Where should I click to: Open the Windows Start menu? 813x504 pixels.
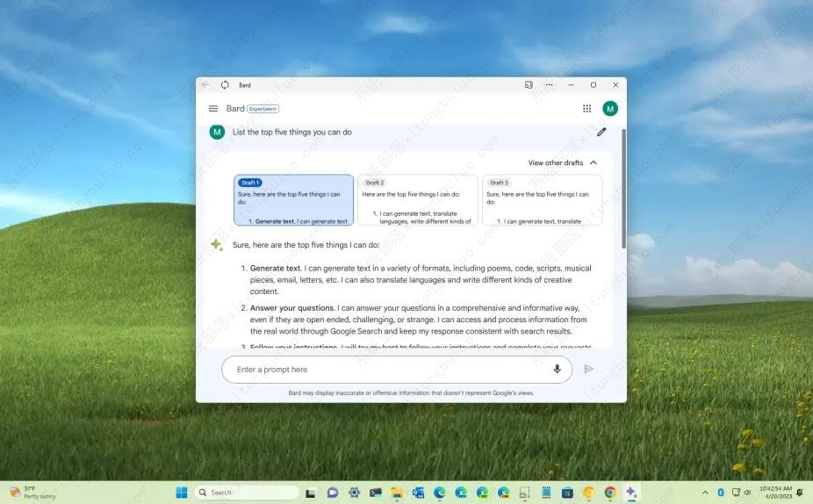182,492
